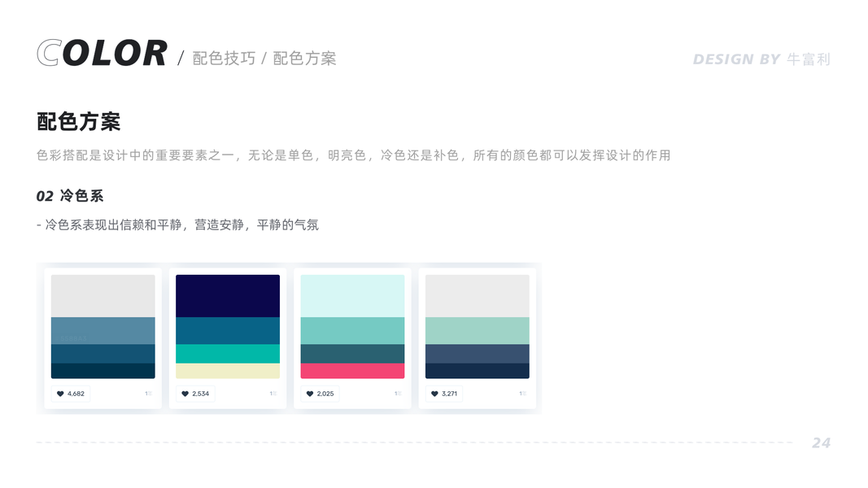The width and height of the screenshot is (868, 488).
Task: Pick the steel blue swatch in first palette
Action: 103,330
